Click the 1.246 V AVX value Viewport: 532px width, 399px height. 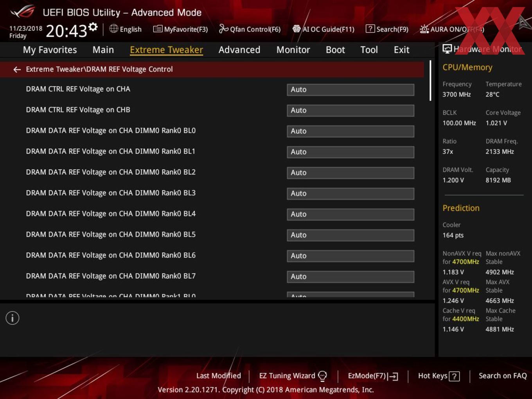tap(453, 300)
